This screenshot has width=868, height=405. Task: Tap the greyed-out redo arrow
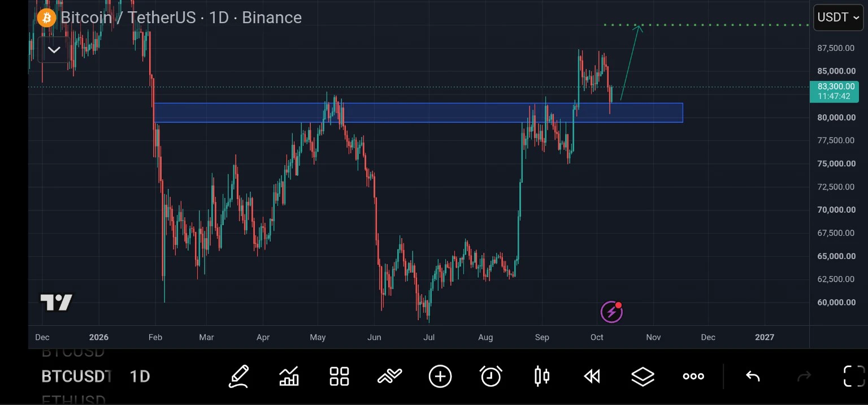pos(804,376)
